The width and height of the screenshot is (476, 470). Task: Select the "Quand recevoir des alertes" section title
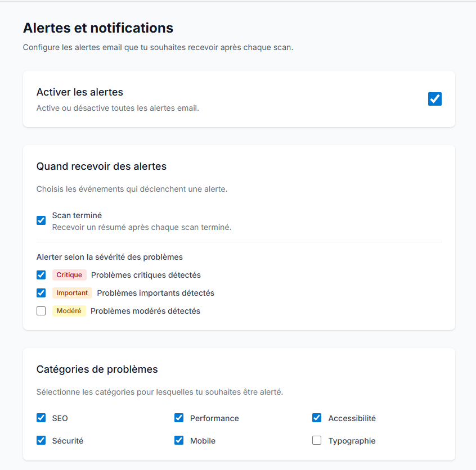coord(104,166)
